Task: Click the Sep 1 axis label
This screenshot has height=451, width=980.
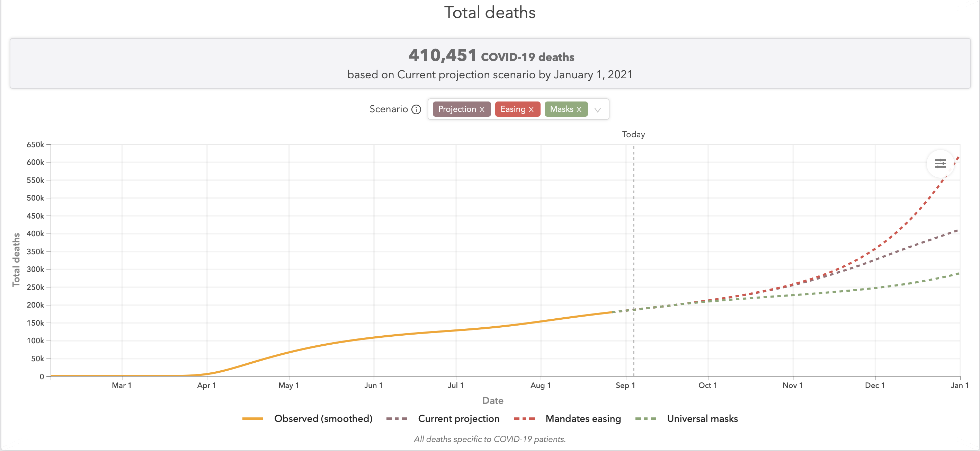Action: (x=625, y=385)
